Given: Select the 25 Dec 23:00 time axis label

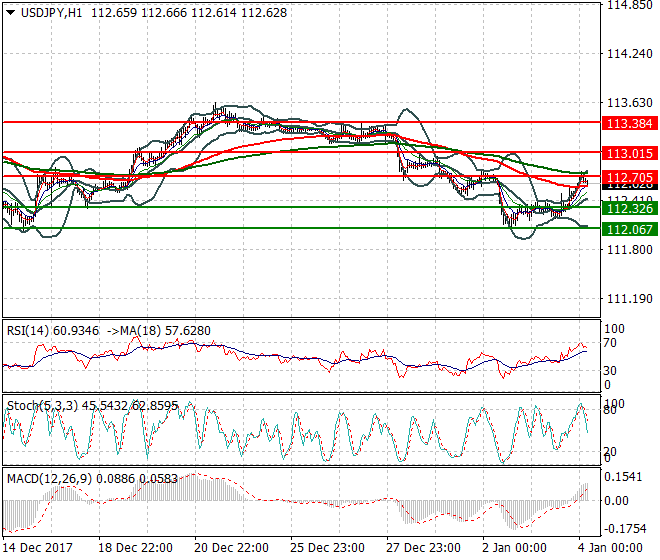Looking at the screenshot, I should [327, 548].
